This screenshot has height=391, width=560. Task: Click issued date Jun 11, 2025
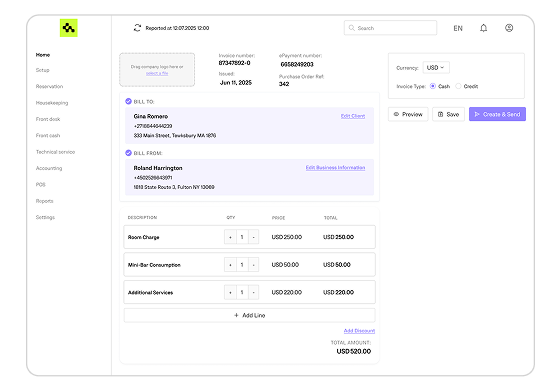(236, 82)
